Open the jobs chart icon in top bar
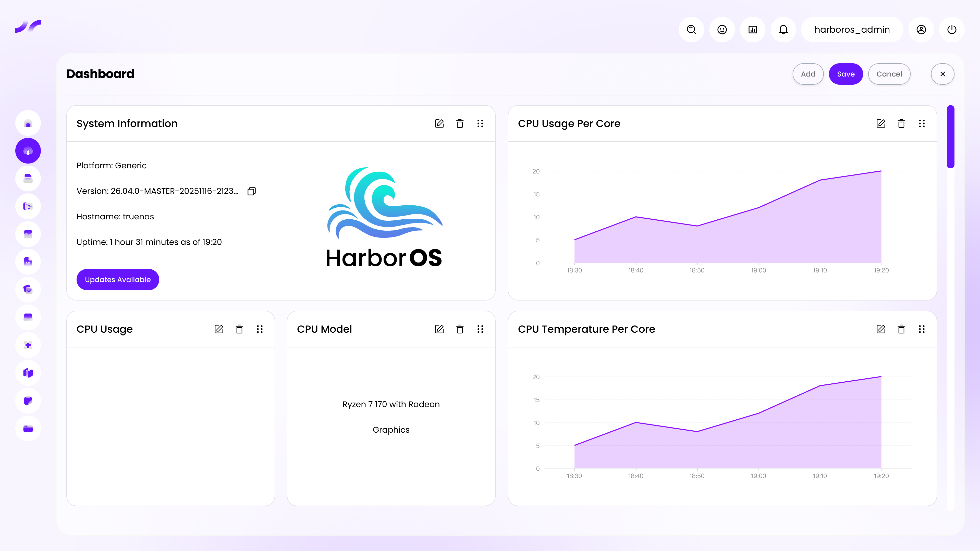Viewport: 980px width, 551px height. pos(753,29)
